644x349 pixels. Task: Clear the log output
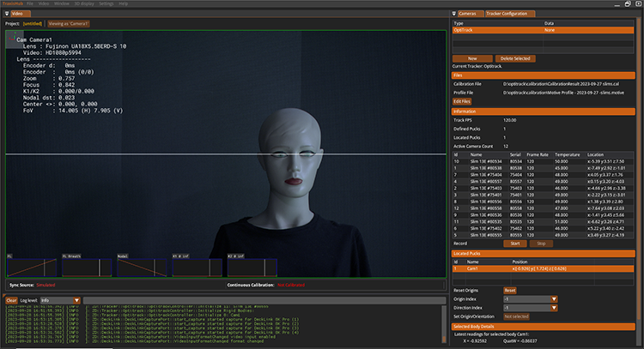(11, 300)
